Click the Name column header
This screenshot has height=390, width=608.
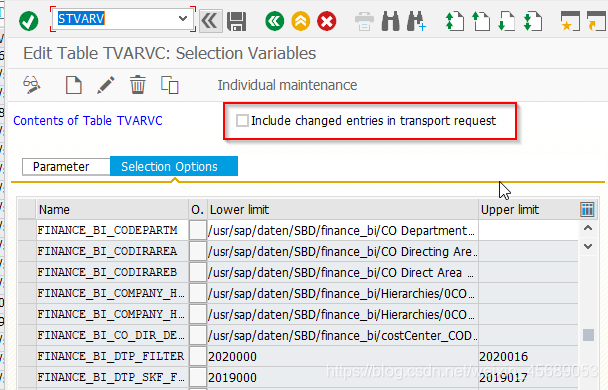coord(112,210)
